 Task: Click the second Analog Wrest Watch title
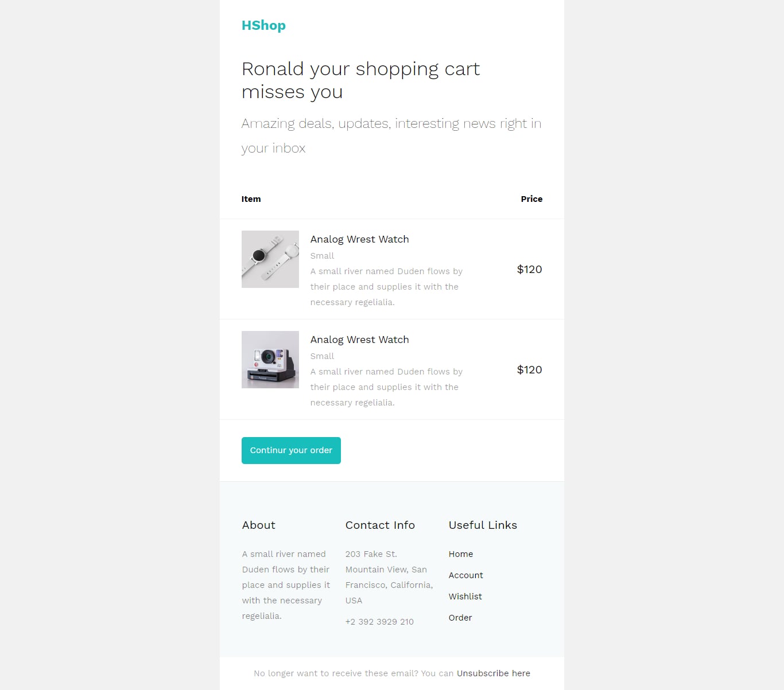tap(359, 340)
